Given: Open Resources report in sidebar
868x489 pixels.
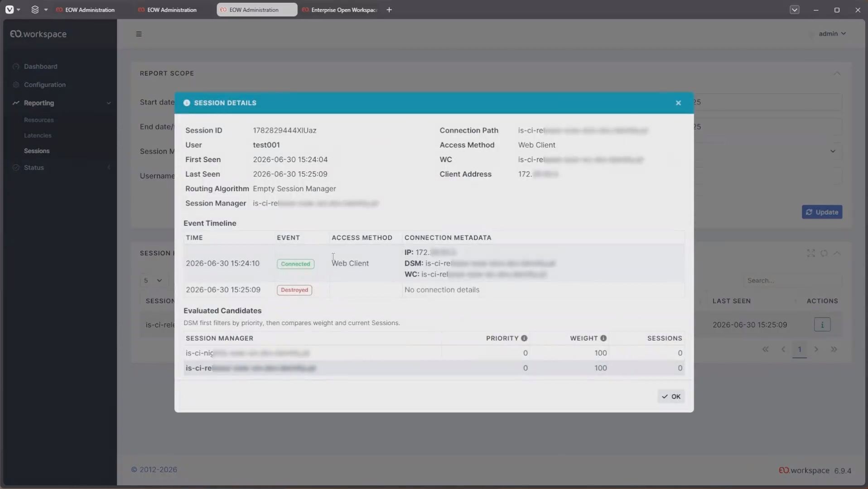Looking at the screenshot, I should [x=39, y=120].
